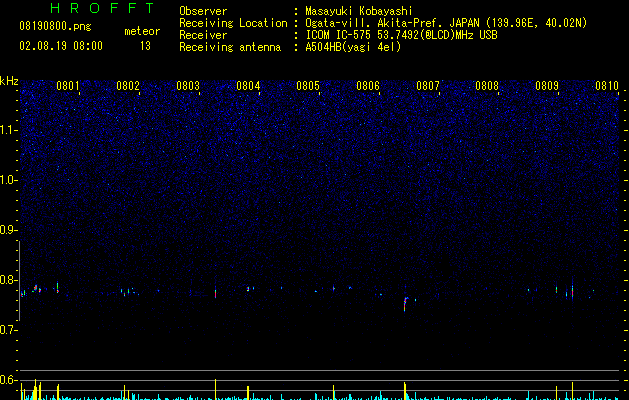Click the meteor count label

(x=142, y=31)
